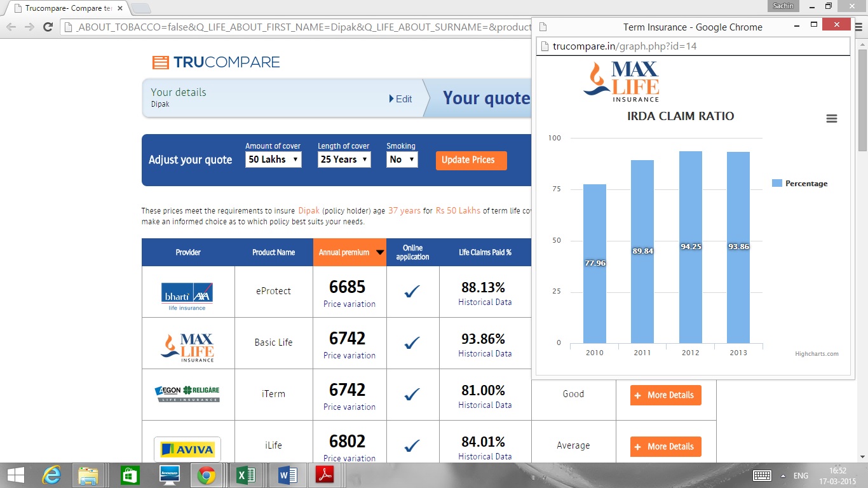Open the Smoking dropdown
This screenshot has height=488, width=868.
click(x=402, y=159)
